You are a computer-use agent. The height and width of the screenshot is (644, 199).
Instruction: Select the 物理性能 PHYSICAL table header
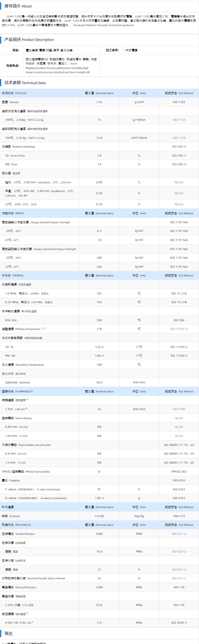pos(14,93)
